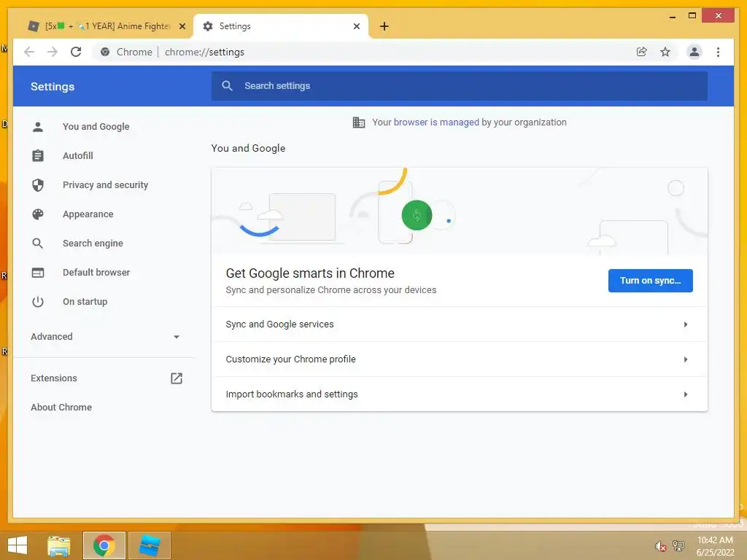Click the Get Google smarts in Chrome heading
The height and width of the screenshot is (560, 747).
tap(310, 273)
